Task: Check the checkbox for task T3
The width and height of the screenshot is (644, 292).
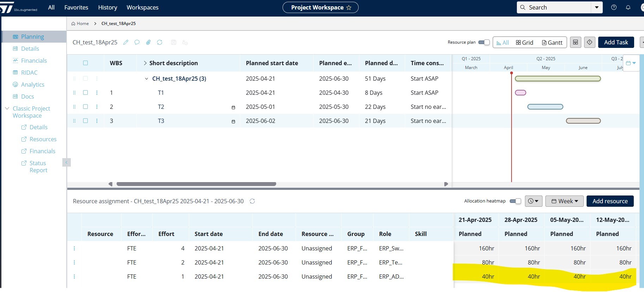Action: coord(85,120)
